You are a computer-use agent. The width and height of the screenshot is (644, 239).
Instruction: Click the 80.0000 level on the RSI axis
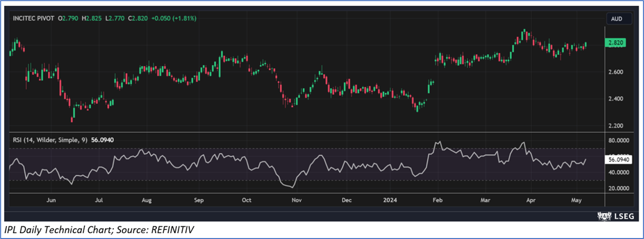pos(618,141)
